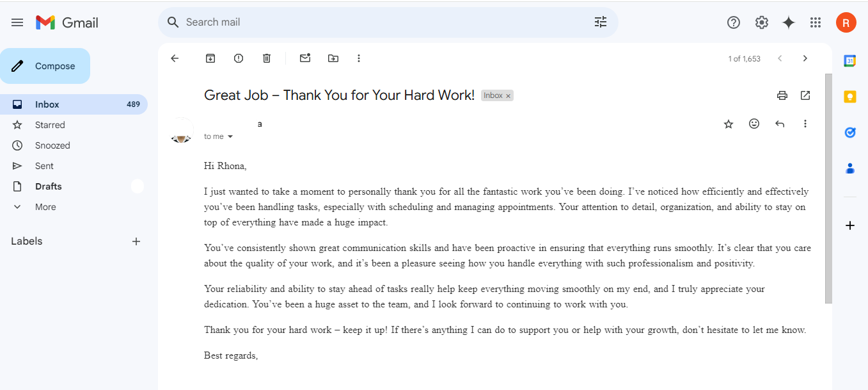Open the email in a new window
868x390 pixels.
[x=805, y=95]
